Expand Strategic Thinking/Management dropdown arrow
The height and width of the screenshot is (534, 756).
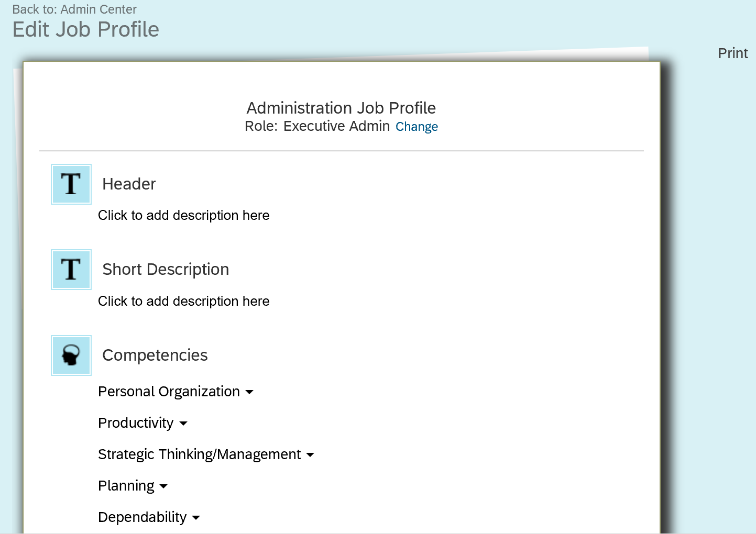tap(310, 455)
